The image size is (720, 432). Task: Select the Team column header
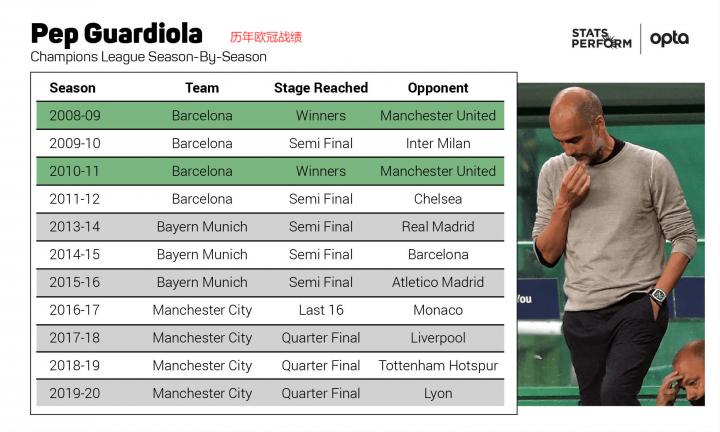click(202, 88)
